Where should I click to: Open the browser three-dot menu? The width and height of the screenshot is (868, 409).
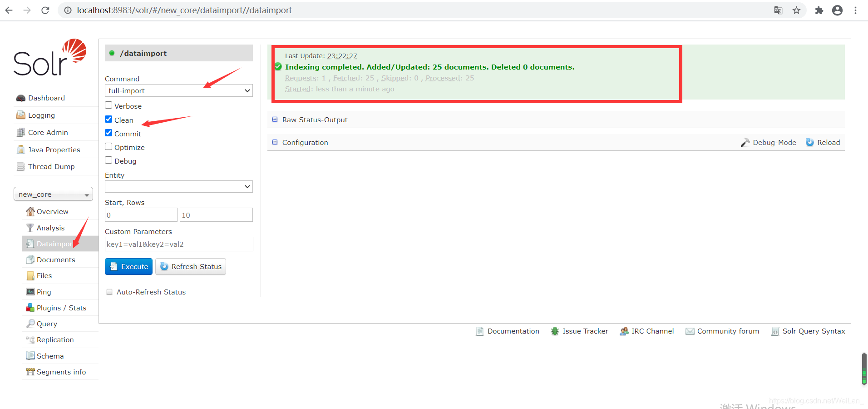pyautogui.click(x=855, y=10)
